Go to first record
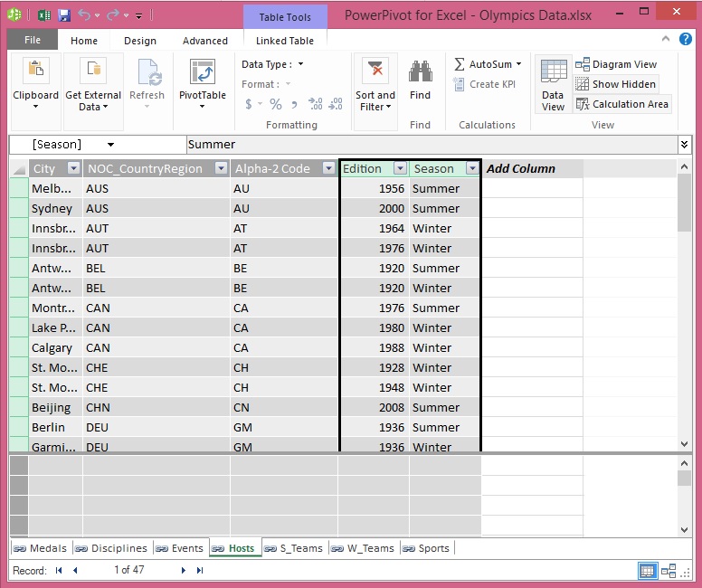 [59, 570]
